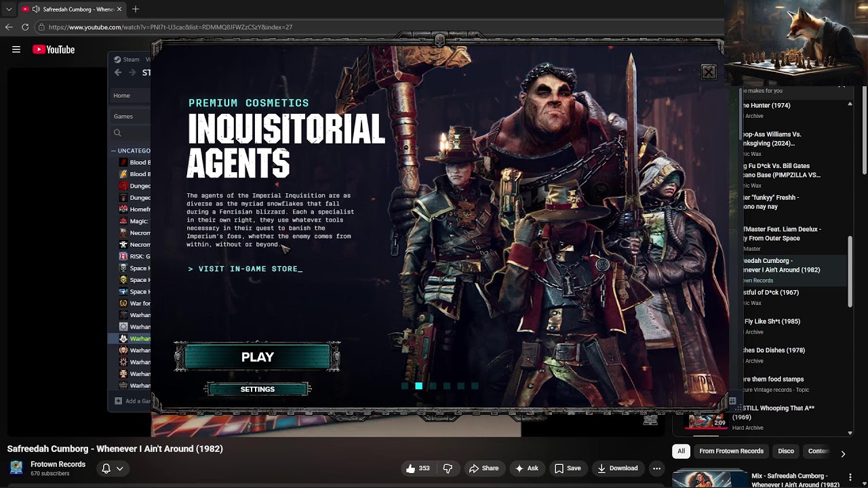The height and width of the screenshot is (488, 868).
Task: Mute the tab via its speaker icon
Action: [x=36, y=9]
